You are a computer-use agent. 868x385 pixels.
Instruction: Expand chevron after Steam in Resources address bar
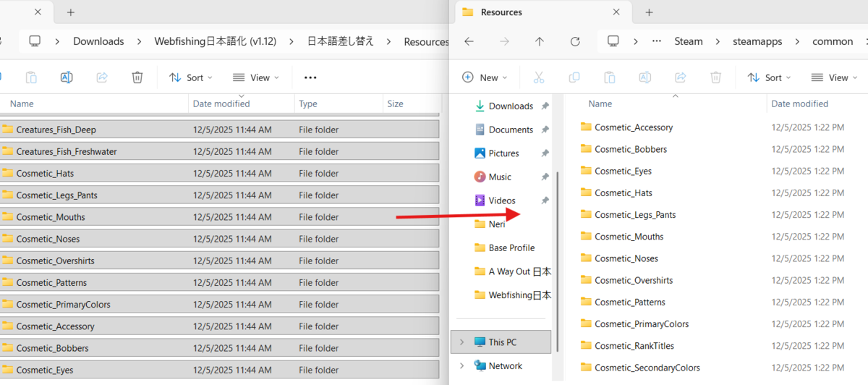pyautogui.click(x=718, y=41)
